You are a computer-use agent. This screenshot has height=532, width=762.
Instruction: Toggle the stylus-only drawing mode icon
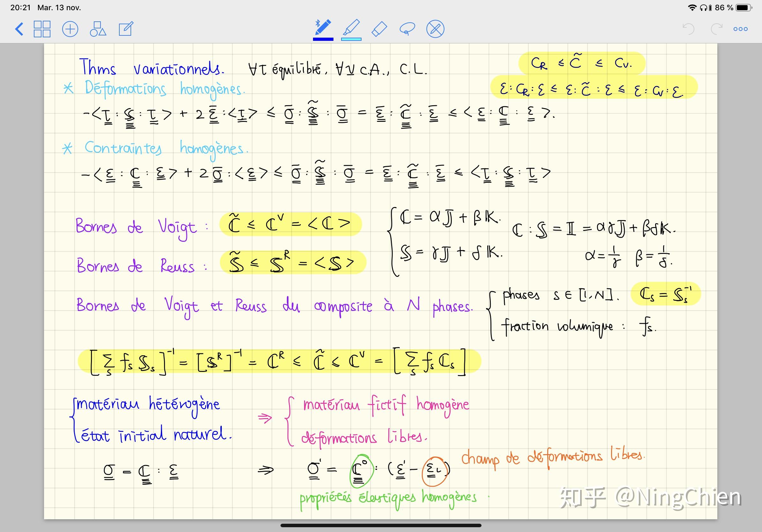435,29
